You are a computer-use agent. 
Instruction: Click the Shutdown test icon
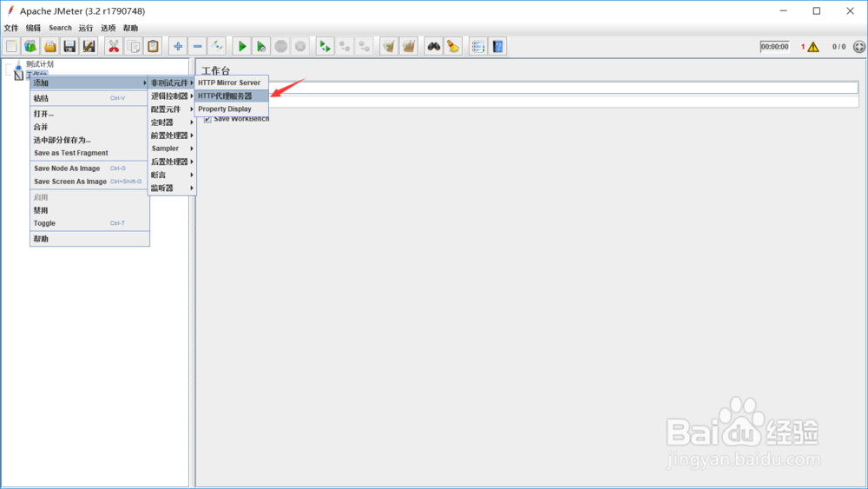300,47
